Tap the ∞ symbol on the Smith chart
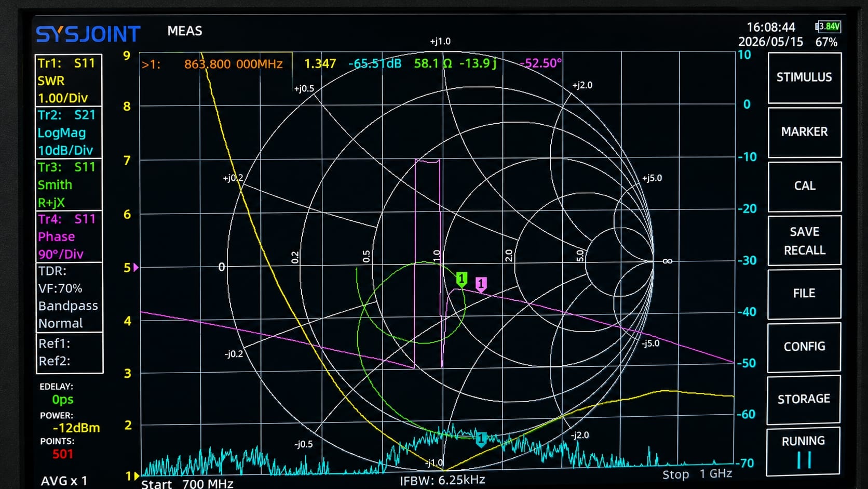This screenshot has width=868, height=489. point(668,261)
